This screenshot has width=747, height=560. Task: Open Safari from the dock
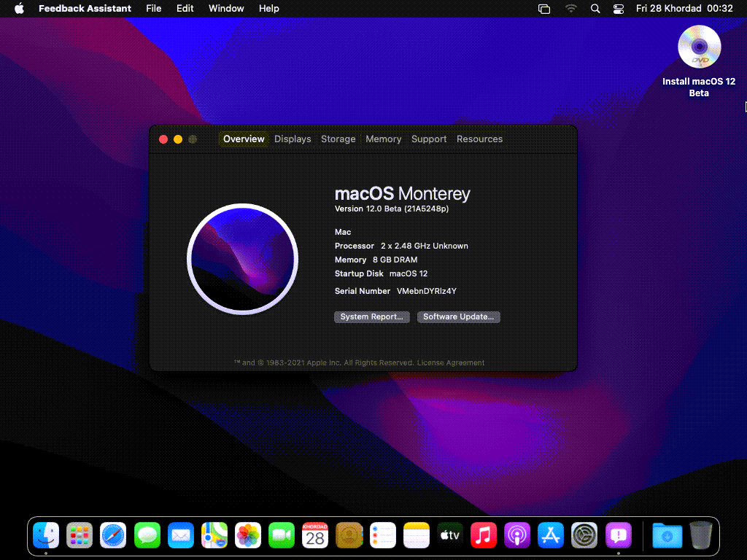[113, 536]
